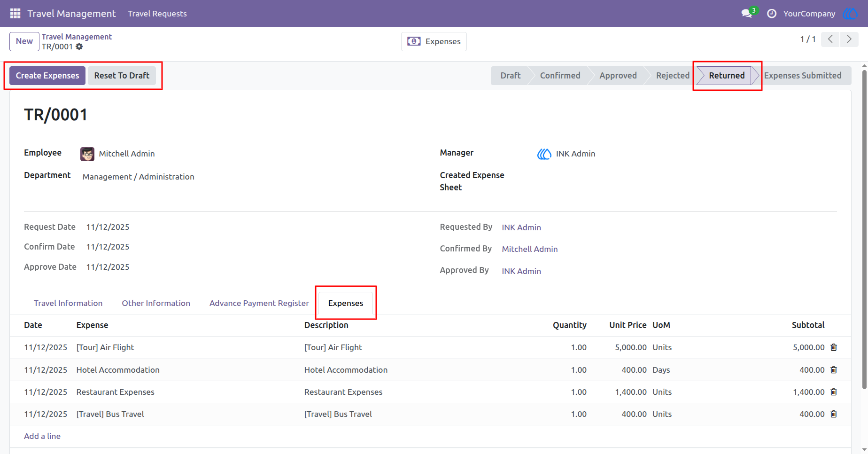This screenshot has width=868, height=454.
Task: Open the apps grid menu icon
Action: [15, 14]
